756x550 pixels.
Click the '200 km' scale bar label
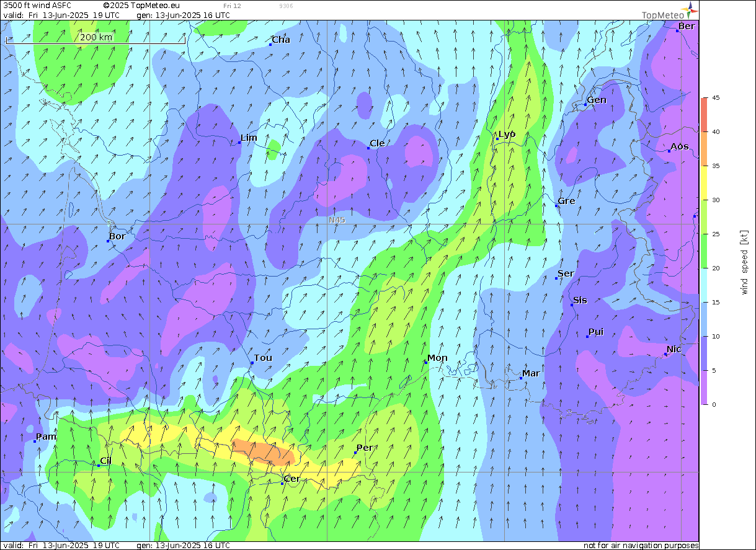96,37
